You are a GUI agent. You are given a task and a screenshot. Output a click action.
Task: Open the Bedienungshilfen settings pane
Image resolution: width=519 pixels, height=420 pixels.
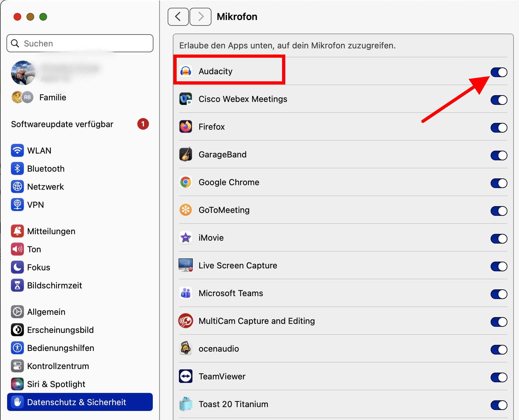click(80, 348)
